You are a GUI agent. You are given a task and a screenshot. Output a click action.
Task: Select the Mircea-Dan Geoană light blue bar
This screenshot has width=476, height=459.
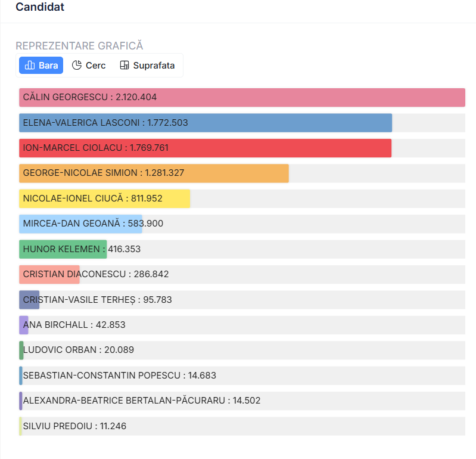80,224
